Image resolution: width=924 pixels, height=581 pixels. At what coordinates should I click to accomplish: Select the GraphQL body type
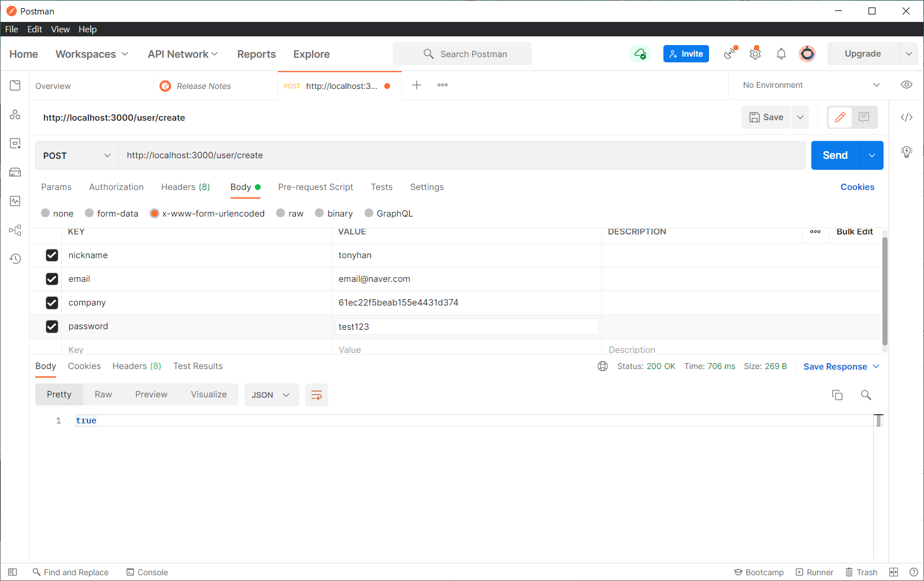369,213
